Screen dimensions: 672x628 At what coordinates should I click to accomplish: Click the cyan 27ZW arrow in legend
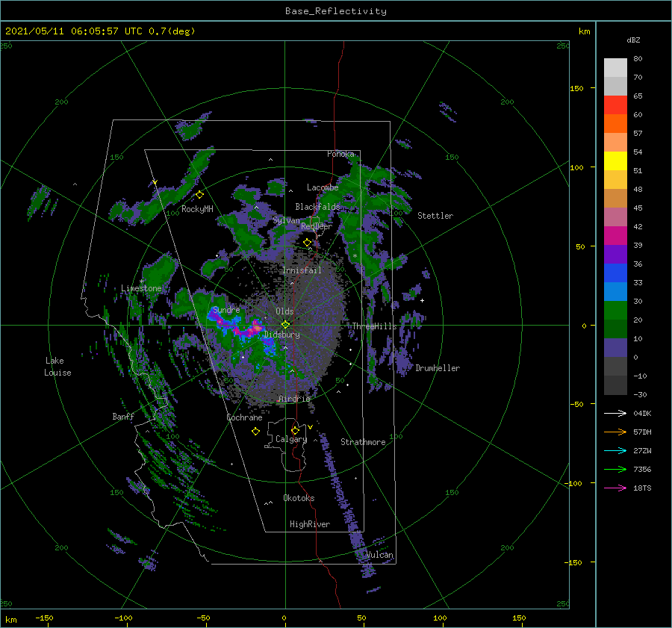(615, 450)
